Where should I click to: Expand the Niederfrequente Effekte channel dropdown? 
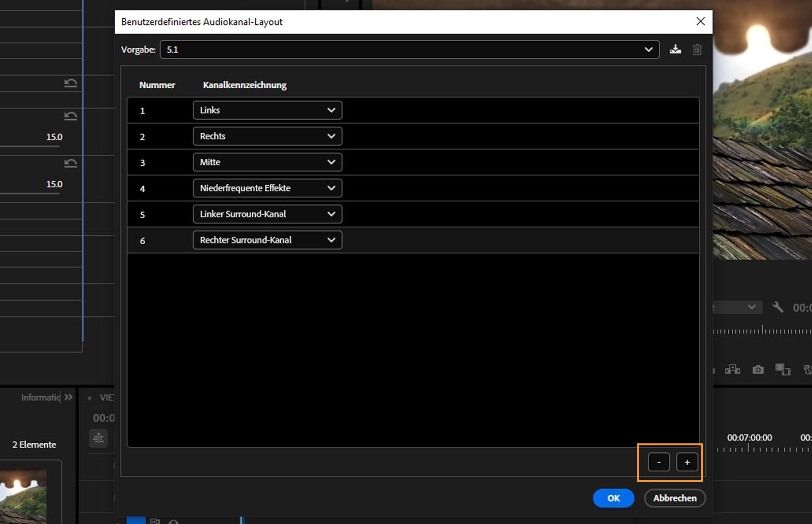point(267,188)
